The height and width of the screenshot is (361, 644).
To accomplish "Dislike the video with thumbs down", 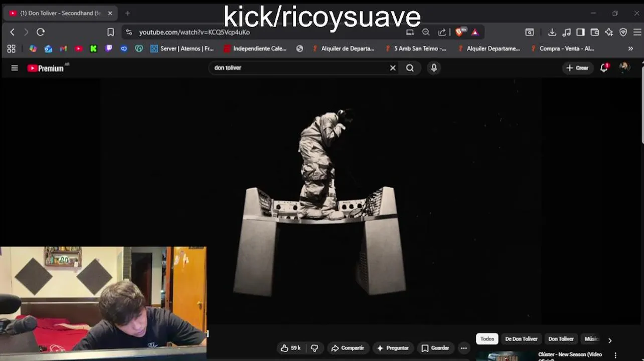I will pos(315,348).
